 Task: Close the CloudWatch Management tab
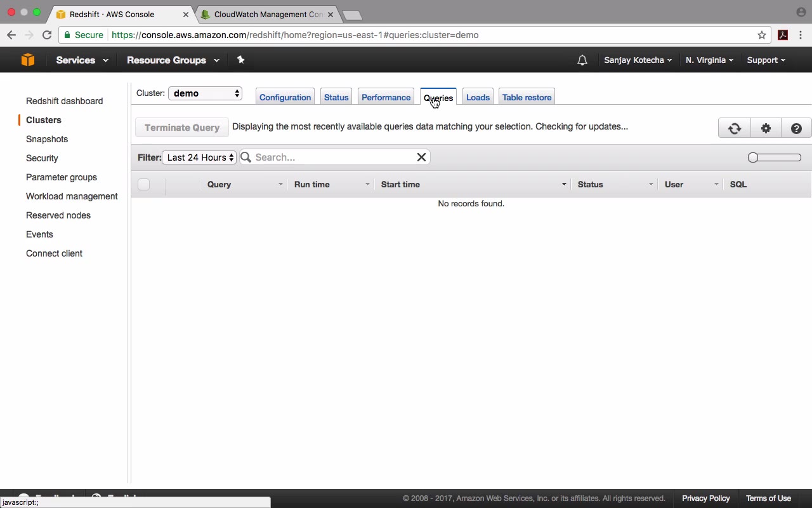point(331,14)
